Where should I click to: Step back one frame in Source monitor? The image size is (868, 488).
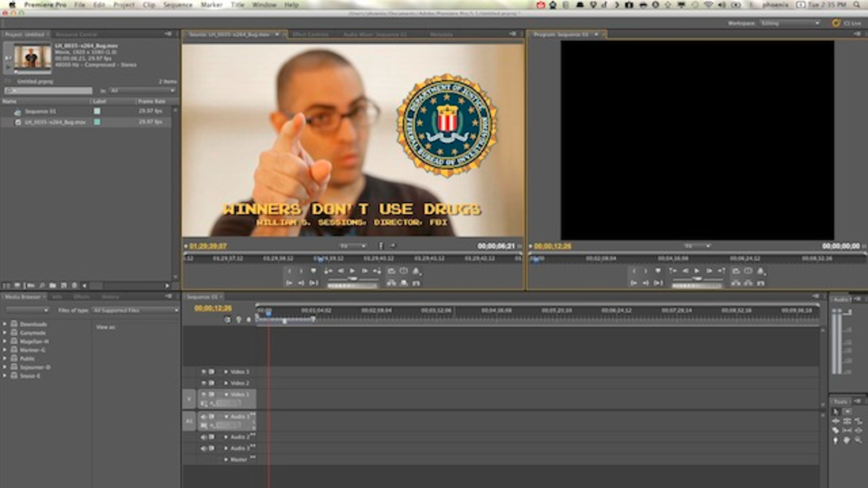(x=341, y=271)
